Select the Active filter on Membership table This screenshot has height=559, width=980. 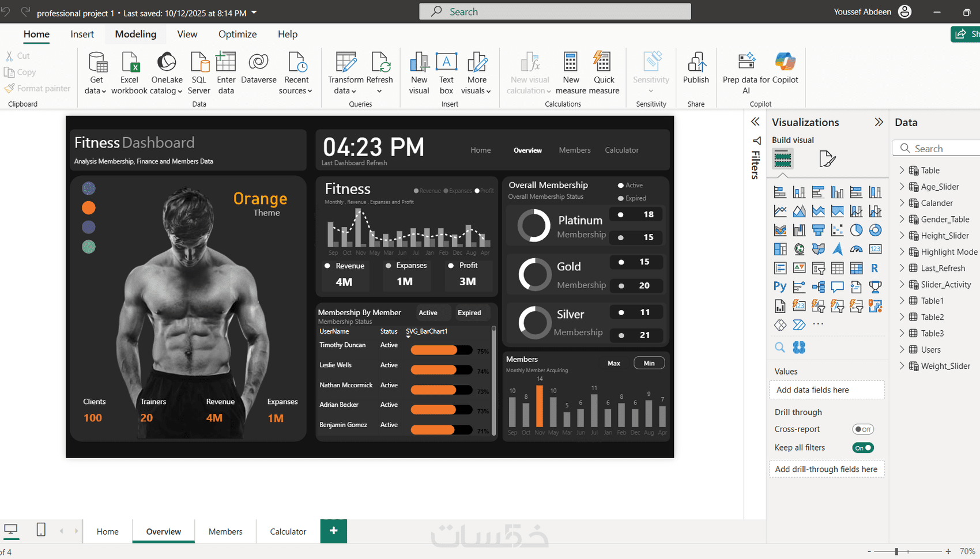pyautogui.click(x=428, y=313)
